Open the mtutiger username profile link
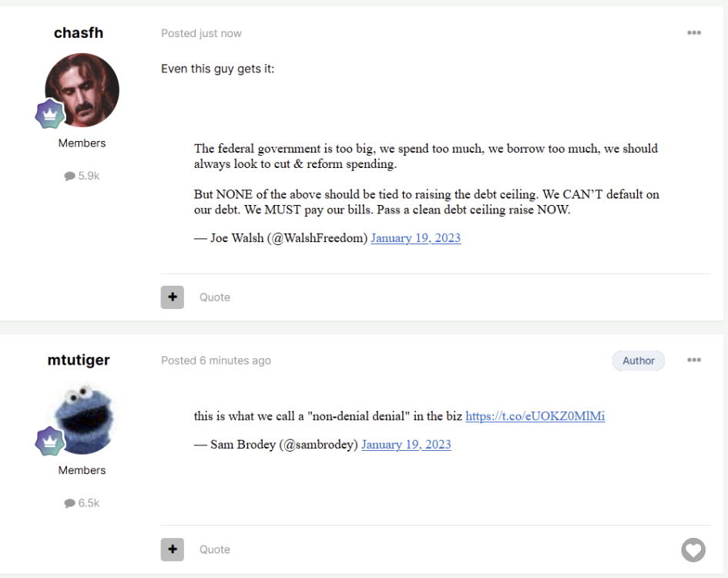 [79, 360]
